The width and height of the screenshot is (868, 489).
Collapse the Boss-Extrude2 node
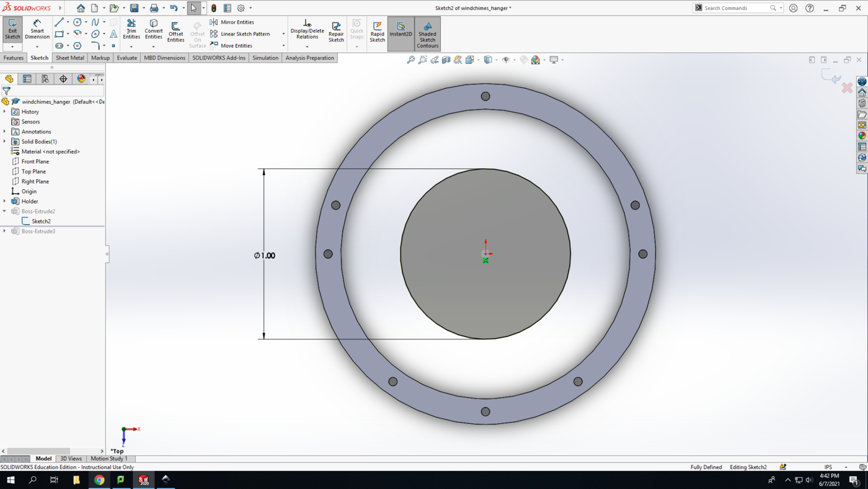5,211
